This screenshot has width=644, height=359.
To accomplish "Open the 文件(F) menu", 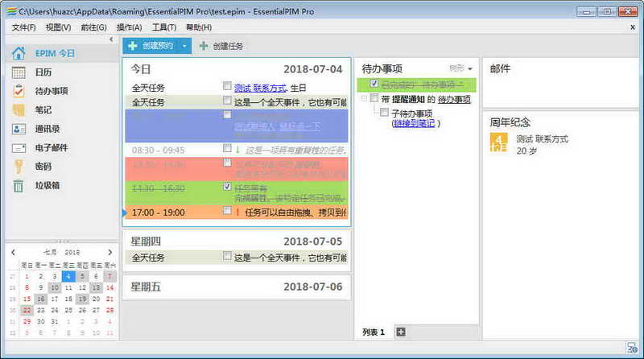I will [23, 27].
